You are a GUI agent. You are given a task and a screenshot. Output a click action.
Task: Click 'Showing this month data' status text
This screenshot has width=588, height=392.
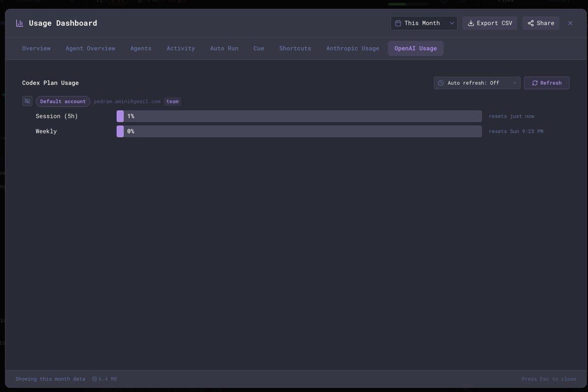tap(50, 379)
